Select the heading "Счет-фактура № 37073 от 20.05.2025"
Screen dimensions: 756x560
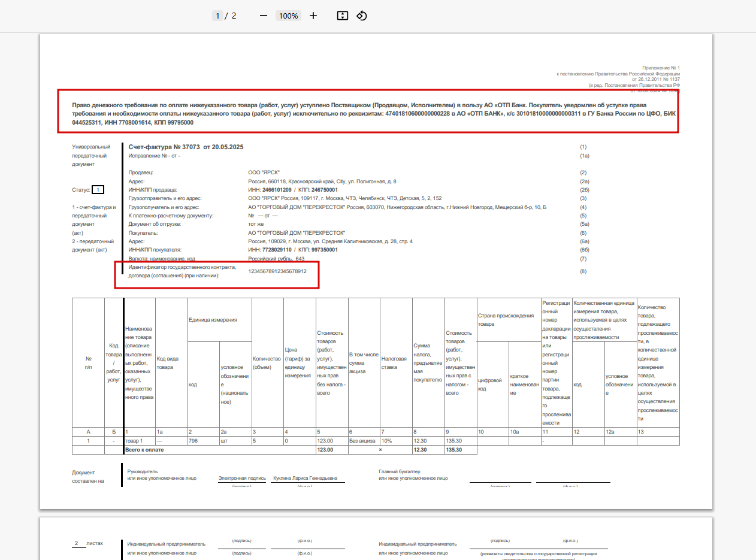pos(186,147)
